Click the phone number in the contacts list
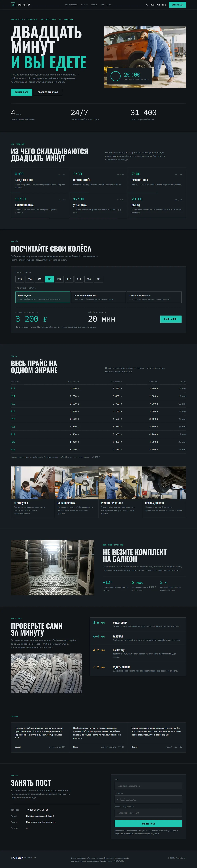Image resolution: width=197 pixels, height=868 pixels. pos(37,810)
